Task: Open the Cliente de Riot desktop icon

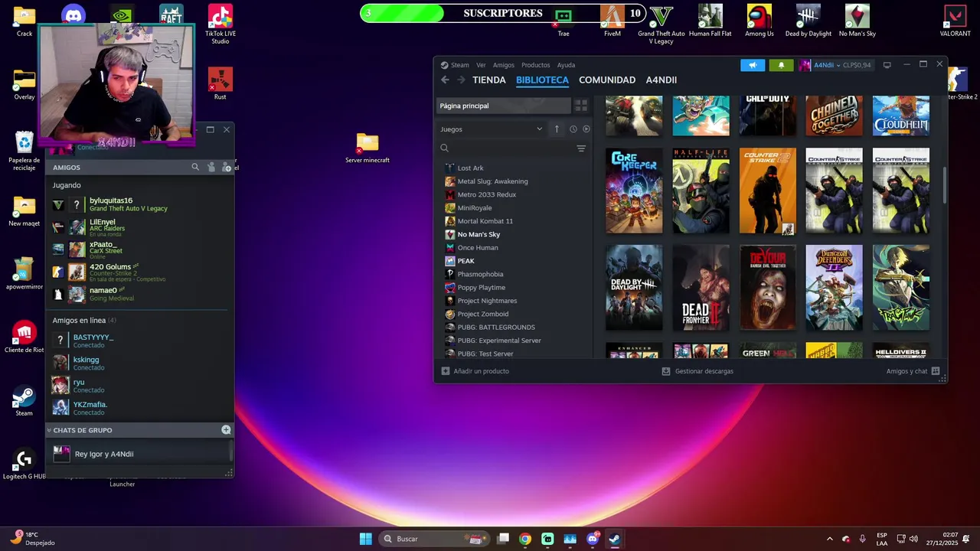Action: pos(24,337)
